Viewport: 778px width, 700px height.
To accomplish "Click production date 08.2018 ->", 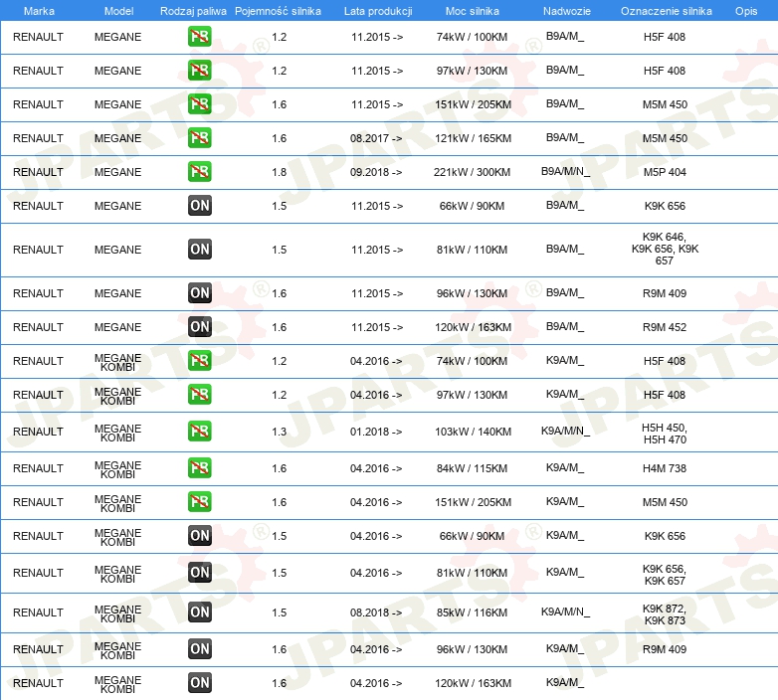I will (376, 612).
